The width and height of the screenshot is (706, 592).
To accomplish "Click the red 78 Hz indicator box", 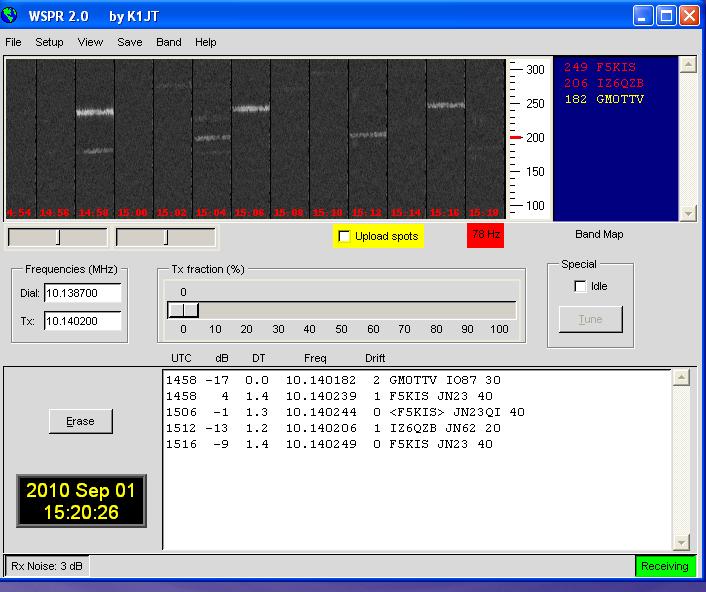I will (x=486, y=235).
